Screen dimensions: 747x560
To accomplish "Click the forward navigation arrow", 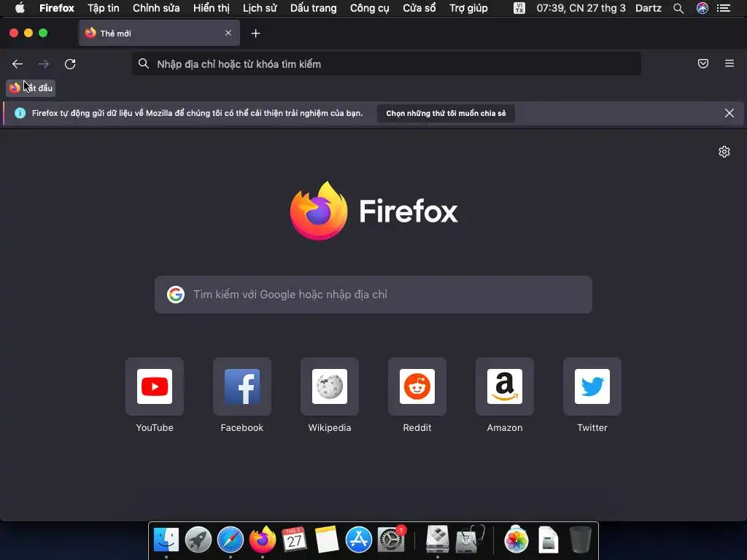I will tap(43, 64).
